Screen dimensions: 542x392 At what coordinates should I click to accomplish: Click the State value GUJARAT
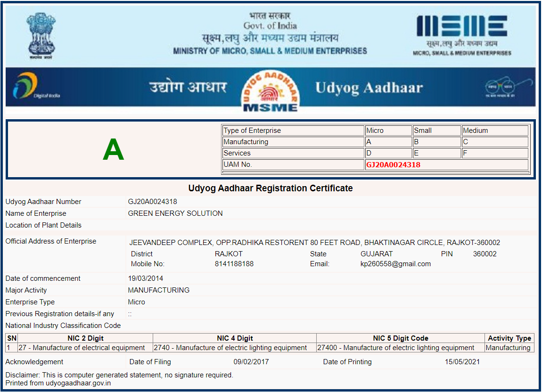coord(377,254)
